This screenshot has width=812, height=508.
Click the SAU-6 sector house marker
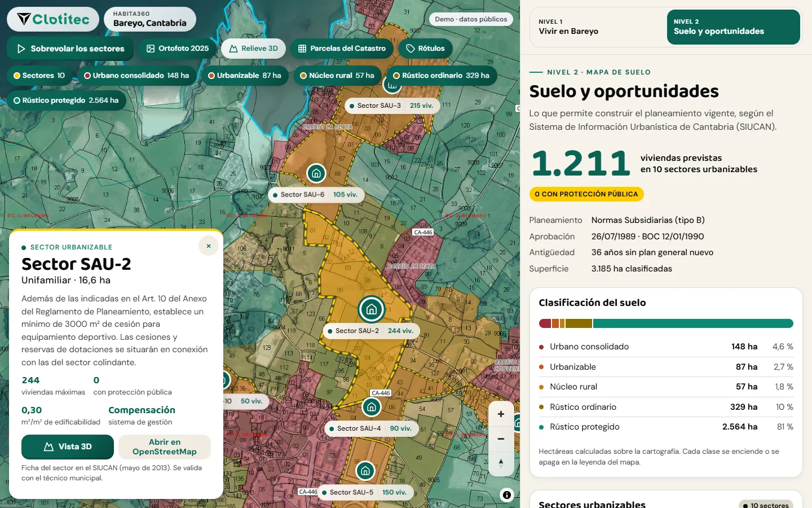click(x=316, y=173)
